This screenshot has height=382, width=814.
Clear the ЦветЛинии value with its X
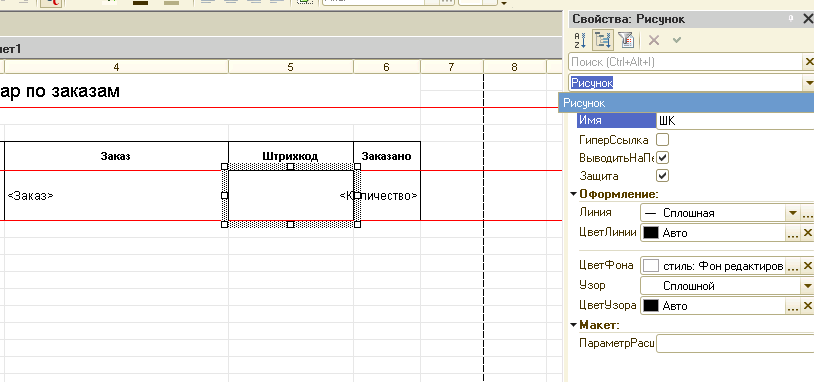tap(808, 234)
